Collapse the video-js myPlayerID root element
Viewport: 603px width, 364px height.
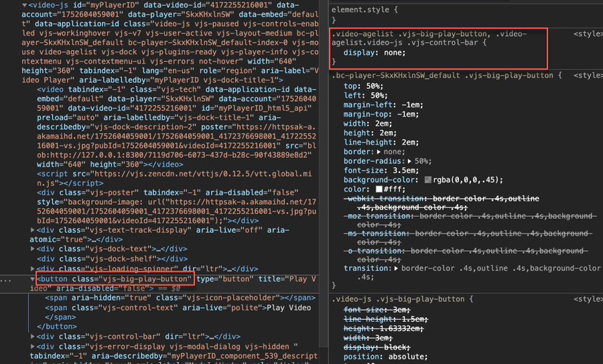25,5
